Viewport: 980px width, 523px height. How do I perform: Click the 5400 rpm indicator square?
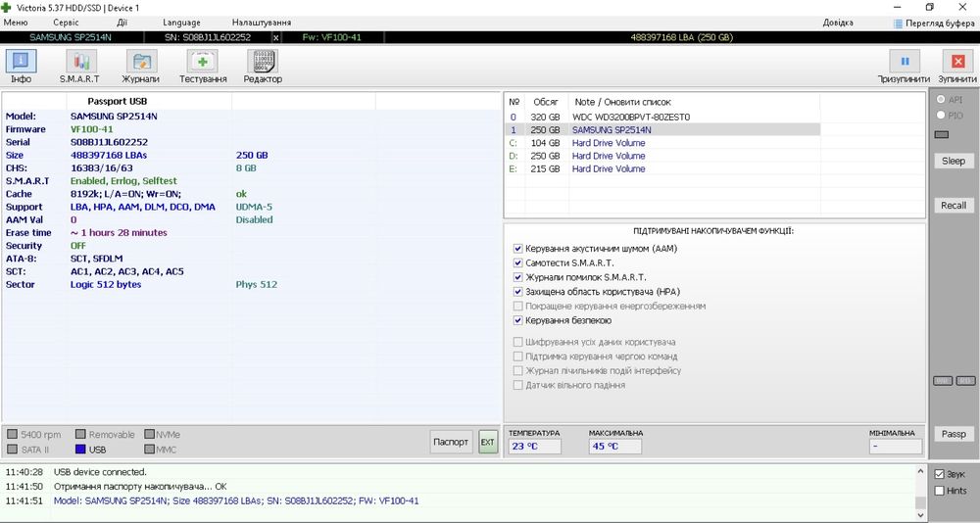(13, 434)
